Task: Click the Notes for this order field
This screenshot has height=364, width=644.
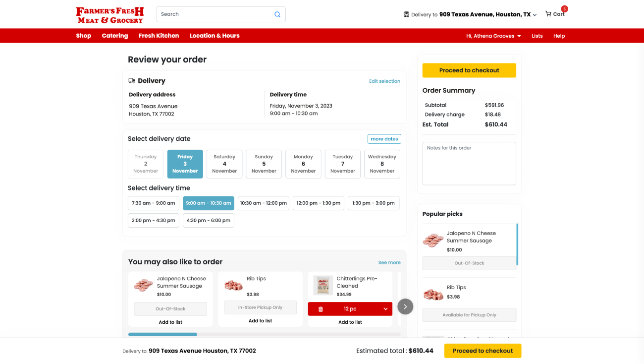Action: [x=469, y=163]
